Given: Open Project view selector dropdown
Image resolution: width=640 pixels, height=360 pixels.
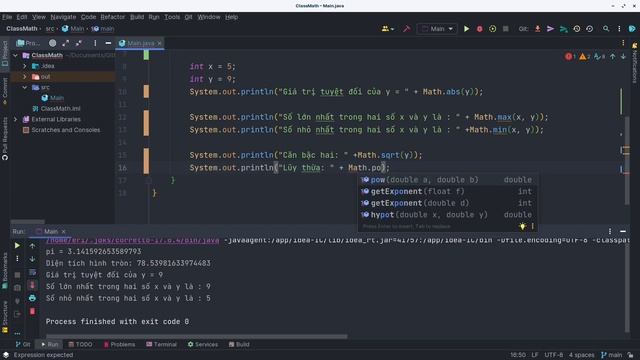Looking at the screenshot, I should pyautogui.click(x=29, y=43).
